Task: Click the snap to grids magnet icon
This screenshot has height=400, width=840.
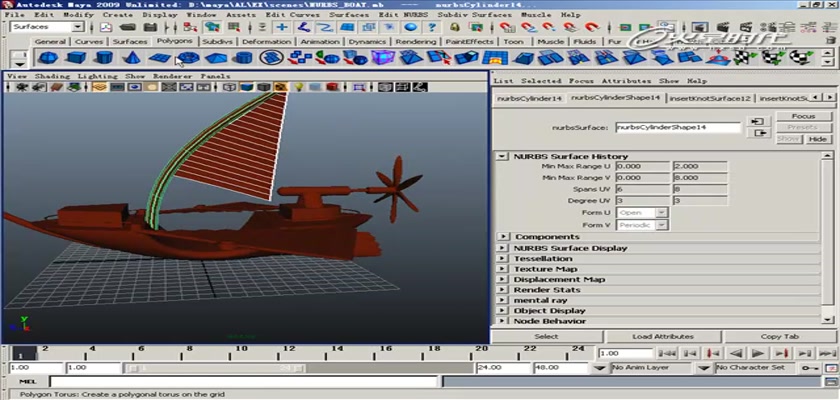Action: coord(506,27)
